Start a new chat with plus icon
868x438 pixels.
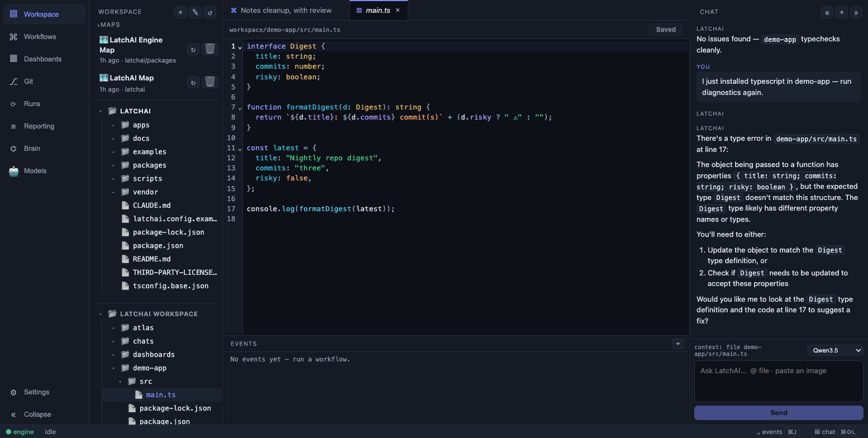(842, 12)
